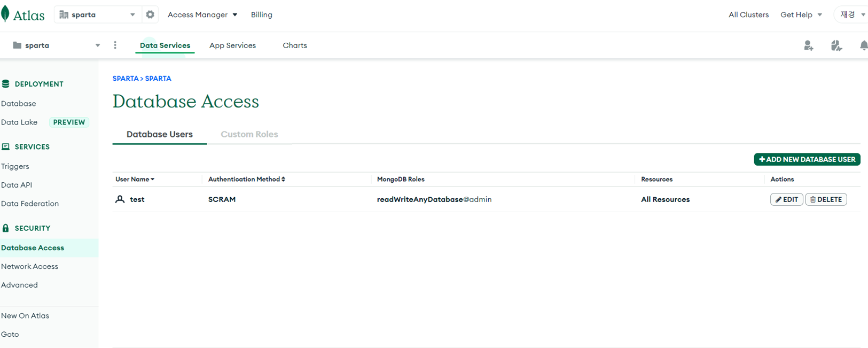Open the 재경 user account menu

click(x=853, y=14)
